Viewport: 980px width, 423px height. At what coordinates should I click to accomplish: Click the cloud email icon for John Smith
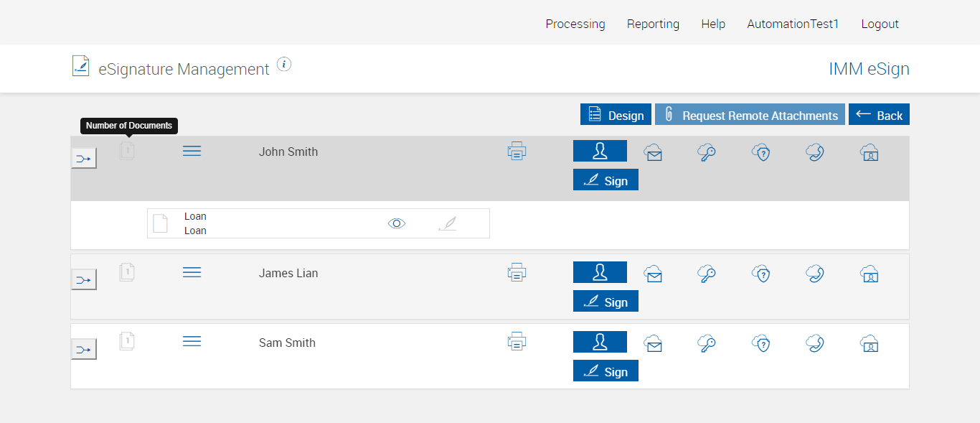coord(653,152)
